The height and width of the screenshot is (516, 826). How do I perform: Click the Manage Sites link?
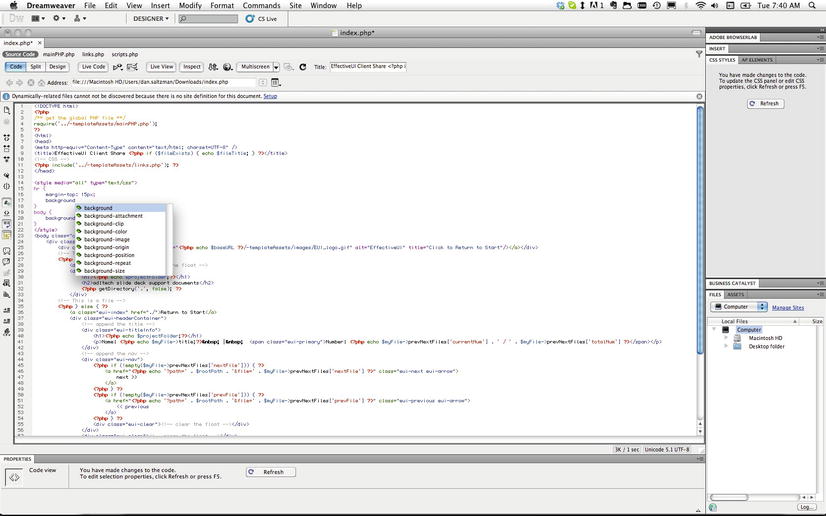(x=788, y=307)
